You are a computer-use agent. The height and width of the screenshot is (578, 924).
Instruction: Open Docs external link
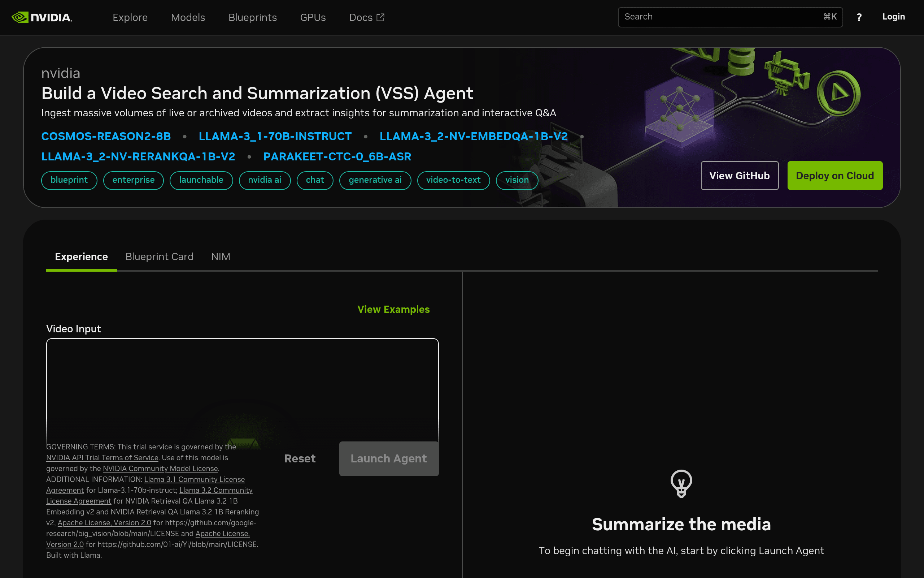click(367, 17)
